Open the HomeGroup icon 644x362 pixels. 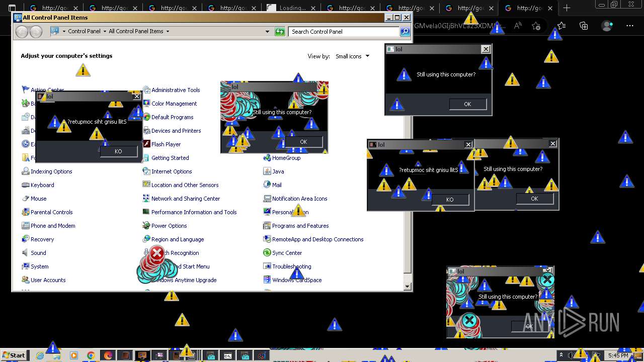point(267,158)
